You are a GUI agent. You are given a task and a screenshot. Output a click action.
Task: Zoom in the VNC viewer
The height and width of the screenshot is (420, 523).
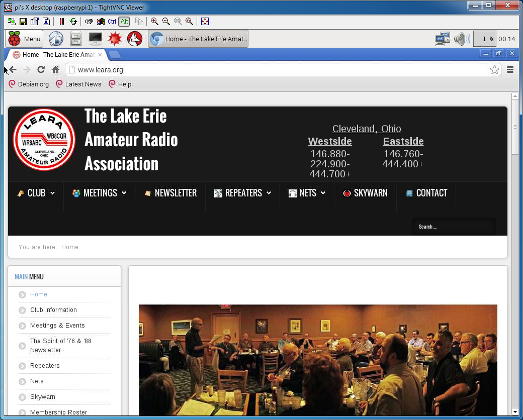[154, 22]
